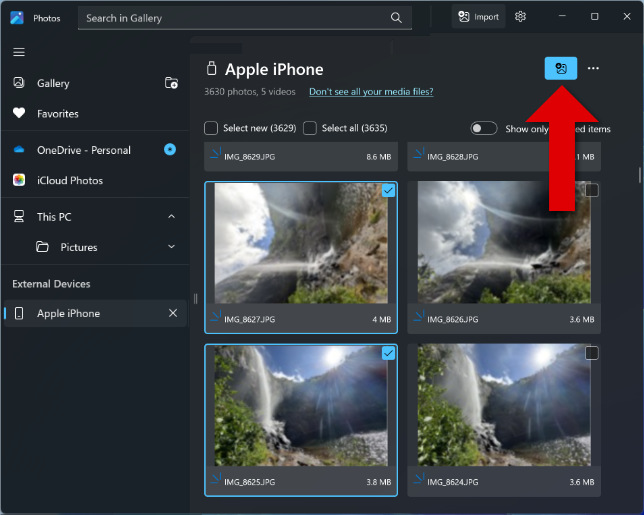
Task: Check the Select new (3629) checkbox
Action: tap(211, 128)
